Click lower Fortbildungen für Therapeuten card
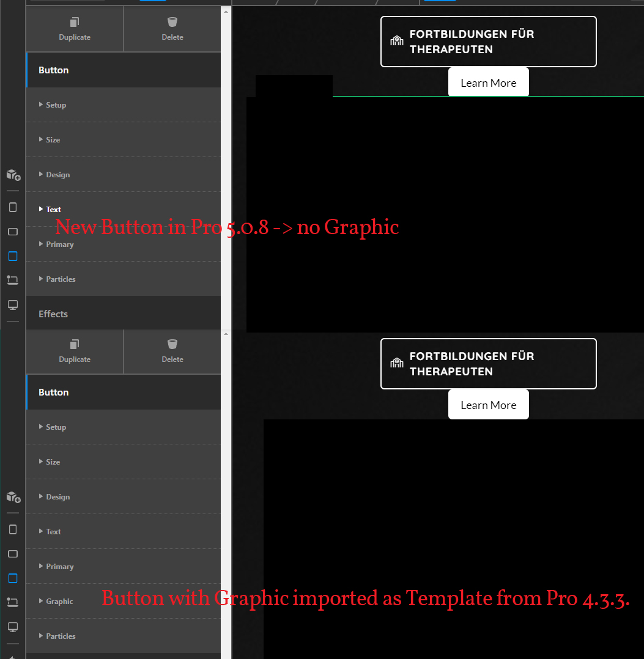 click(x=488, y=364)
